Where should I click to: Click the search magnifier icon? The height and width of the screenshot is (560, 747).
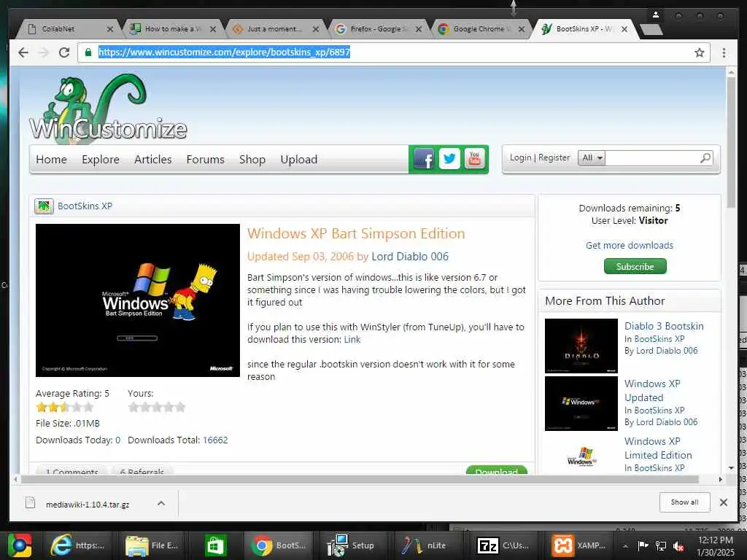coord(705,157)
